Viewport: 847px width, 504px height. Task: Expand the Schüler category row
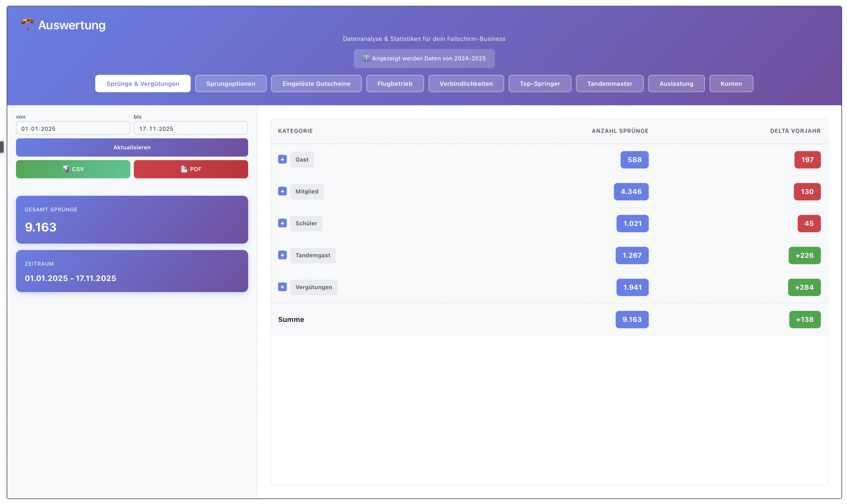[x=282, y=223]
